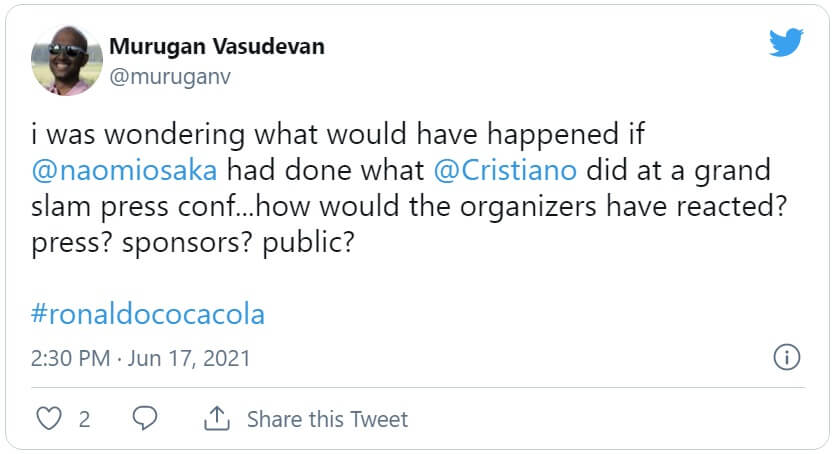Like the tweet with the heart icon
Screen dimensions: 834x454
[x=48, y=418]
